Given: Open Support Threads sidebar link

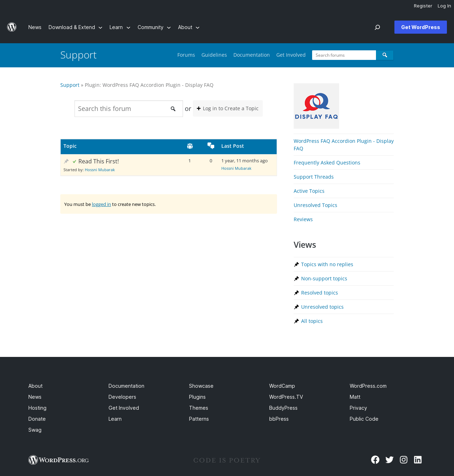Looking at the screenshot, I should [314, 177].
